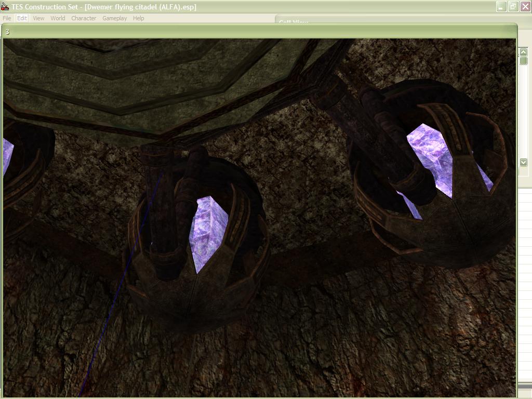Open the View menu
Image resolution: width=532 pixels, height=399 pixels.
pos(38,18)
